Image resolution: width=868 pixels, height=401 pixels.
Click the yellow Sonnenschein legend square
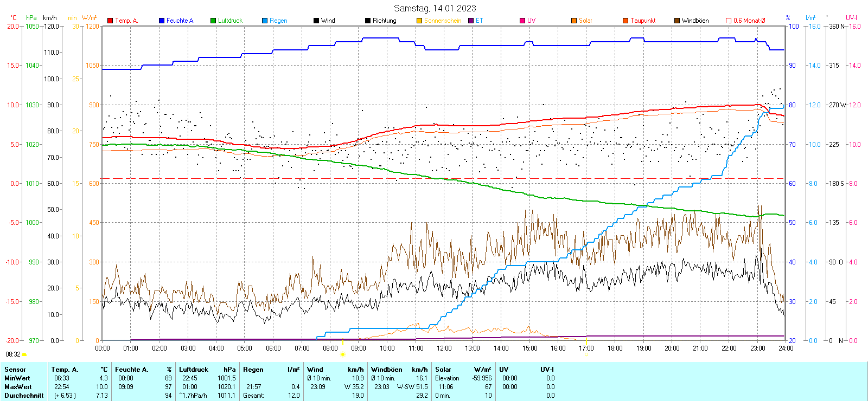(419, 21)
